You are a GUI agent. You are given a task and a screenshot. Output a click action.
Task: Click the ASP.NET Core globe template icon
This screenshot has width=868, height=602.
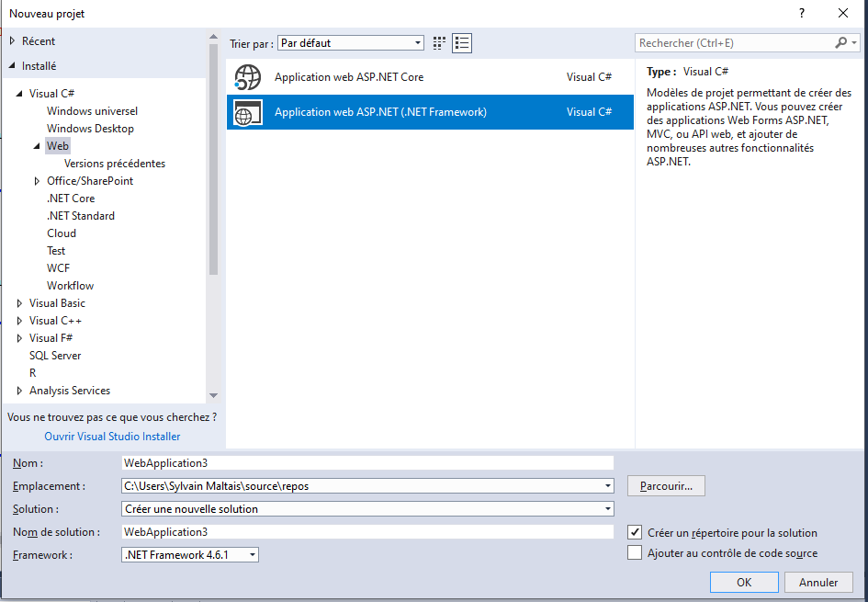[248, 77]
